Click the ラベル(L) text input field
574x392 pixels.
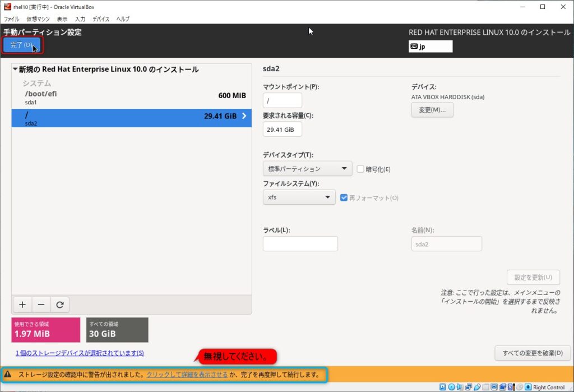point(300,243)
